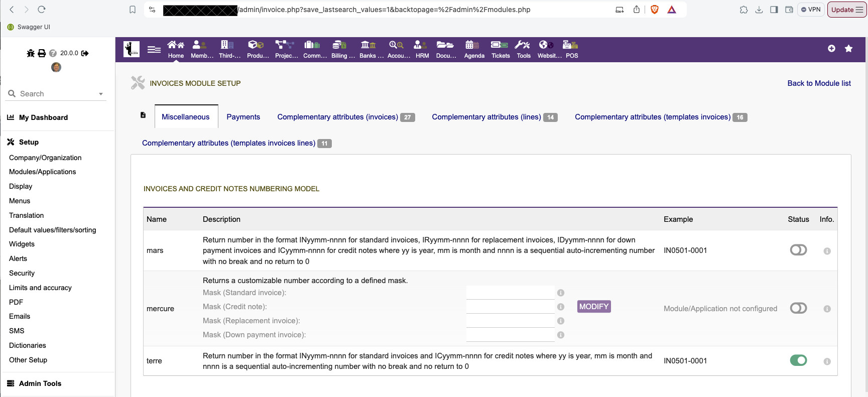Follow the Back to Module list link
This screenshot has width=868, height=397.
[819, 83]
